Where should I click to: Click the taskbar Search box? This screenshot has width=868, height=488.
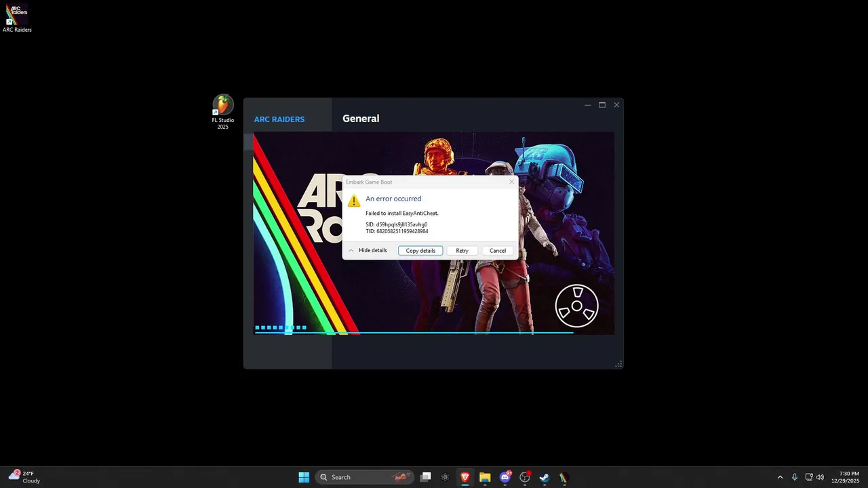[x=363, y=477]
